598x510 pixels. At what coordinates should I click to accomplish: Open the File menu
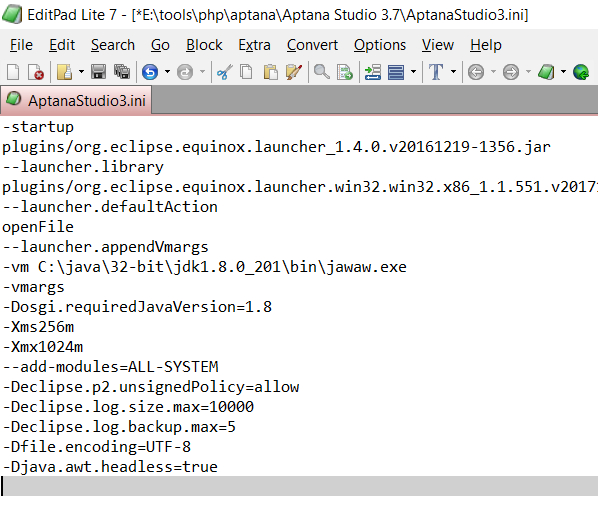(21, 45)
